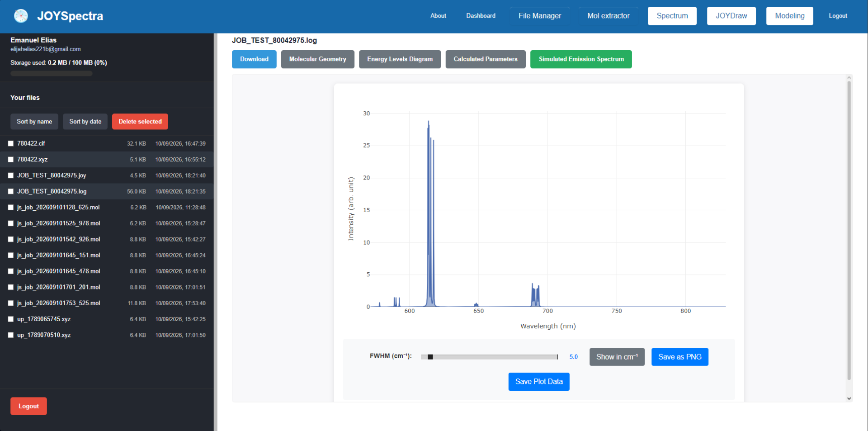Viewport: 868px width, 431px height.
Task: Check the js_job_202609101128_625.mol file box
Action: [x=11, y=208]
